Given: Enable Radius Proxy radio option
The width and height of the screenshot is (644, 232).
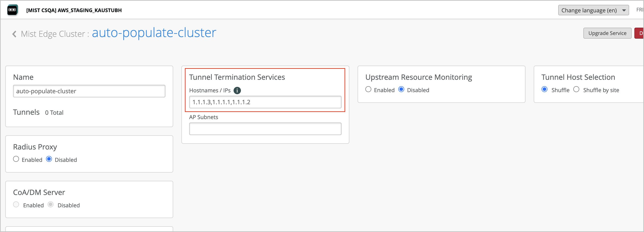Looking at the screenshot, I should coord(16,159).
